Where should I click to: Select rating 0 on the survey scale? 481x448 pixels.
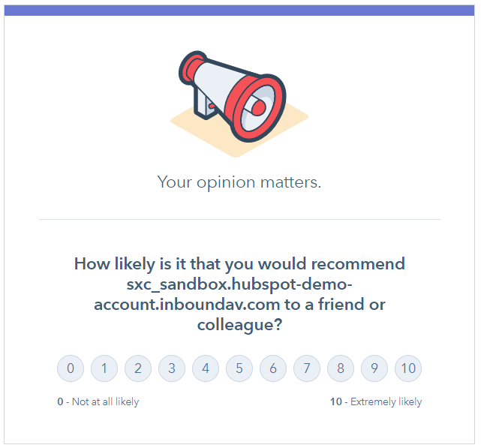[x=71, y=368]
